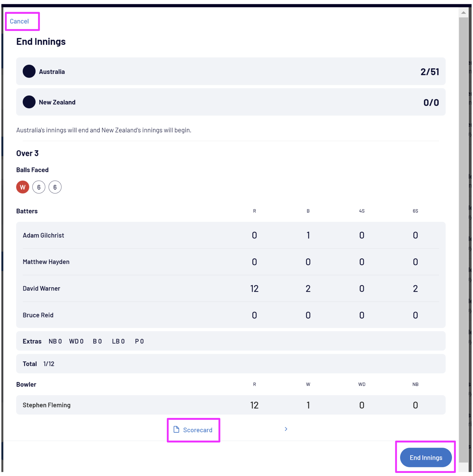Image resolution: width=473 pixels, height=476 pixels.
Task: Open the Scorecard link
Action: tap(197, 430)
